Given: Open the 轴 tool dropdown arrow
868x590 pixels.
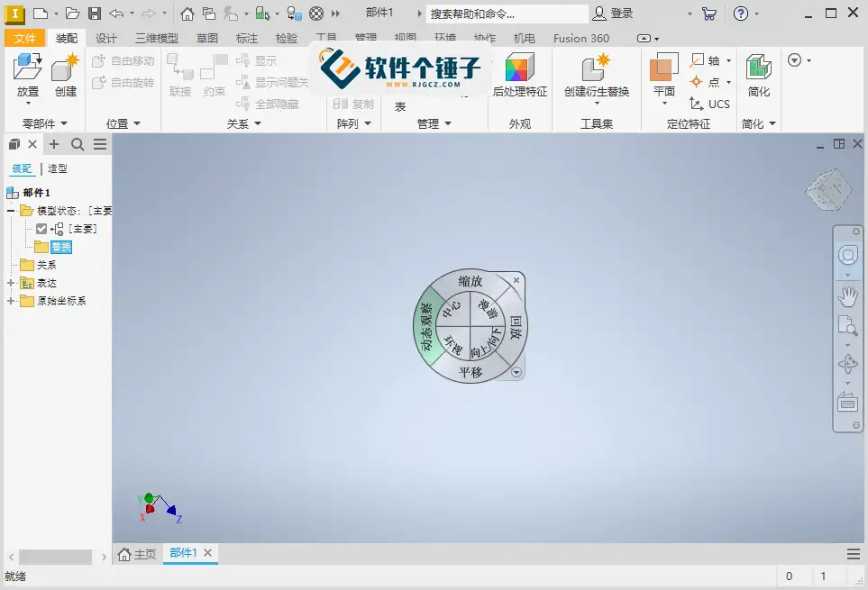Looking at the screenshot, I should click(x=726, y=60).
